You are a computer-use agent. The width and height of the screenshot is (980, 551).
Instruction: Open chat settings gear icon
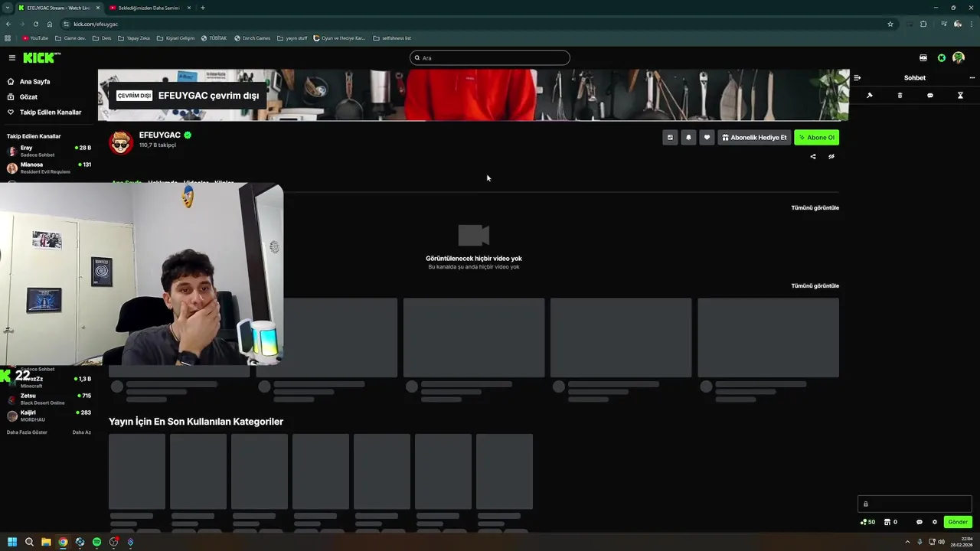click(x=935, y=522)
